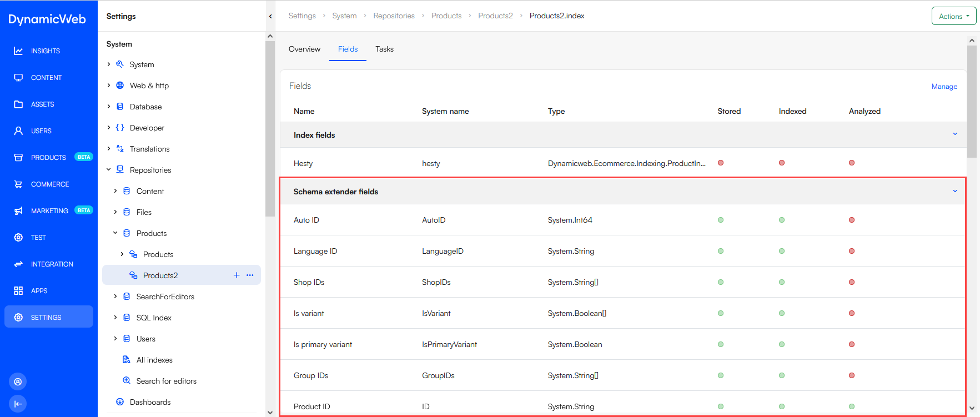
Task: Click the add plus icon next to Products2
Action: (x=237, y=275)
